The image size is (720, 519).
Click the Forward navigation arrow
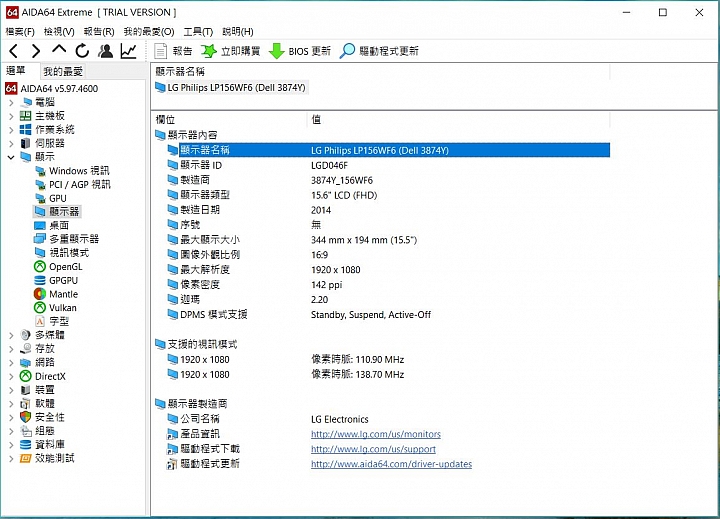coord(36,51)
